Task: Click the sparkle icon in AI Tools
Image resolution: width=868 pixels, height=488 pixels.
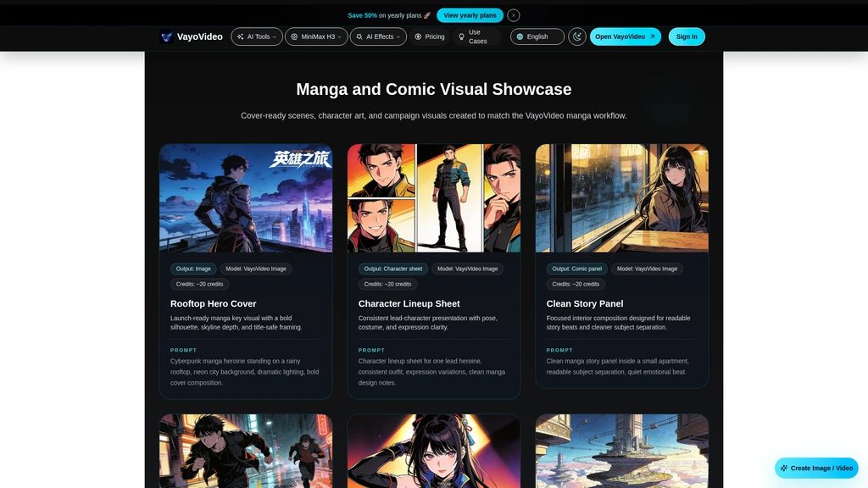Action: click(240, 36)
